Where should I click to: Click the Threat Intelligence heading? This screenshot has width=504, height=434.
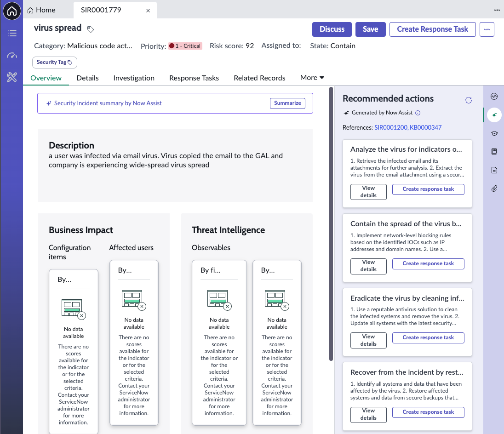[228, 230]
